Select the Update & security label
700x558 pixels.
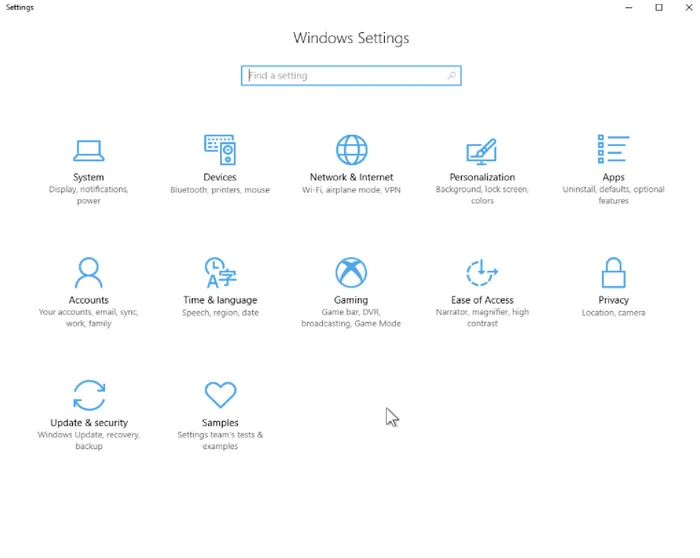(x=89, y=423)
